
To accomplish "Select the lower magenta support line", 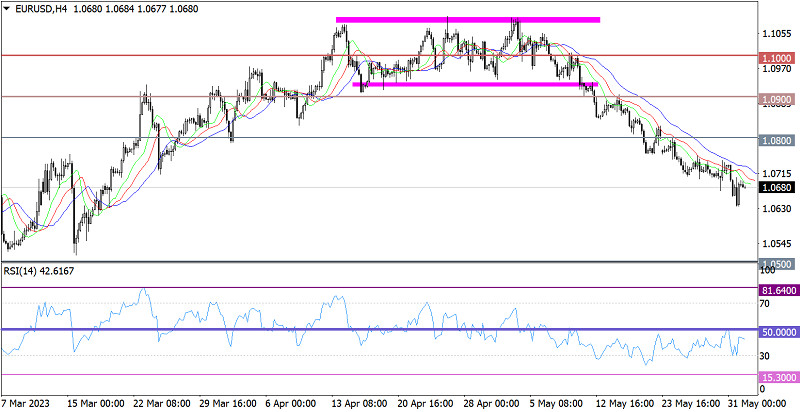I will click(476, 85).
